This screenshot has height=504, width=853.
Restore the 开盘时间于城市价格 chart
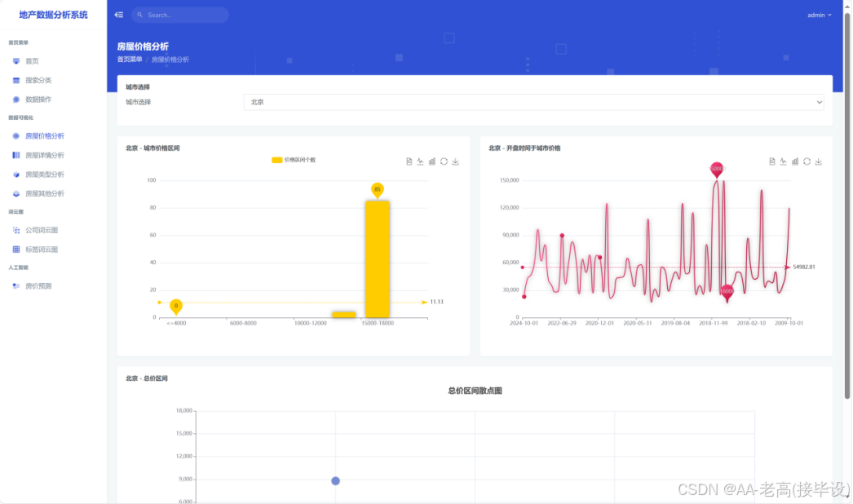pos(807,161)
